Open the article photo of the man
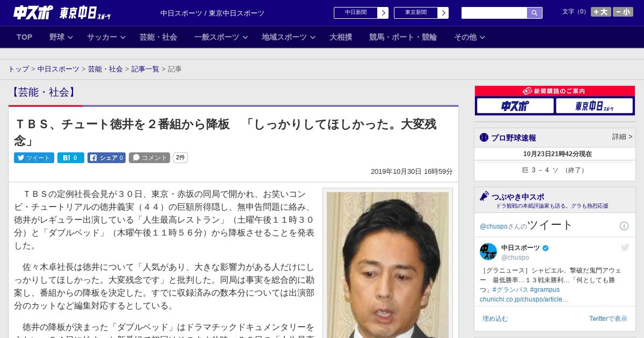644x338 pixels. click(x=387, y=265)
